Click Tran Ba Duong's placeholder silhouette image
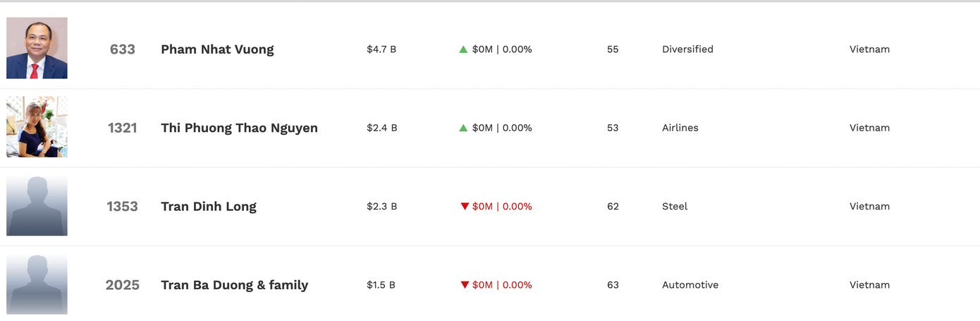Screen dimensions: 980x321 pos(37,284)
